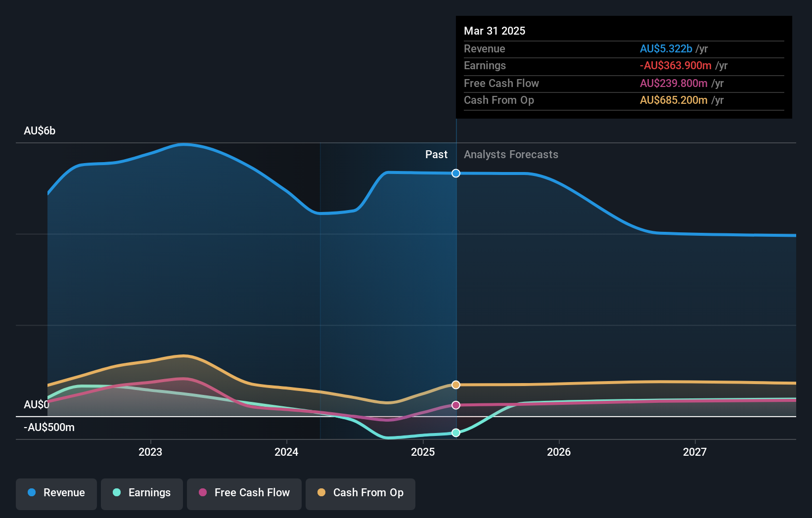The image size is (812, 518).
Task: Click the orange Cash From Op legend dot
Action: pyautogui.click(x=322, y=493)
